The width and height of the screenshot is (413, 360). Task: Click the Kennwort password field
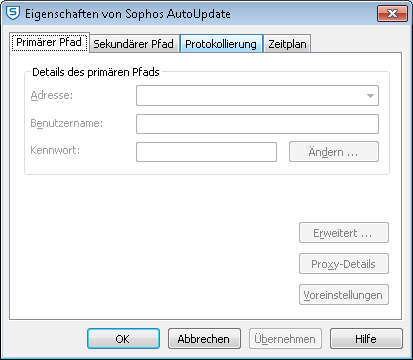(x=206, y=152)
